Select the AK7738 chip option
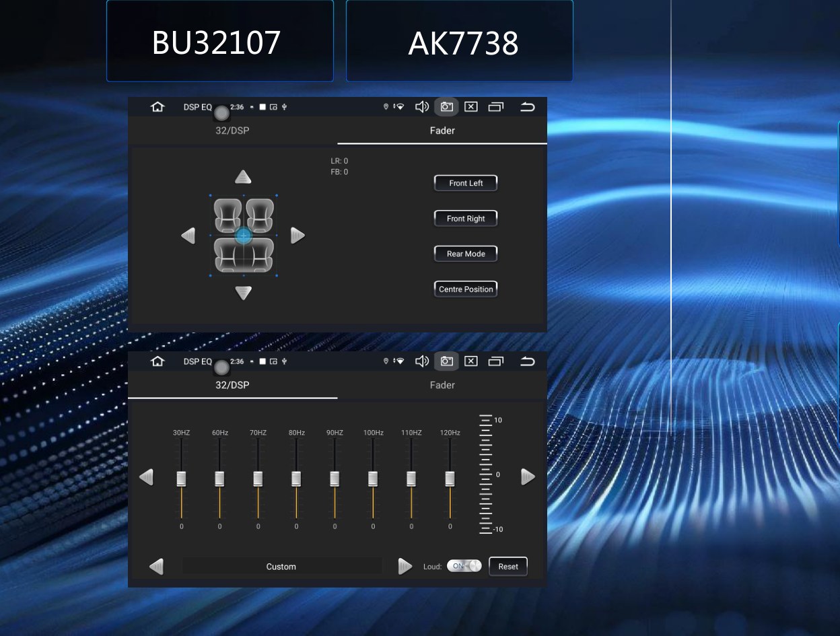Screen dimensions: 840x636 pyautogui.click(x=460, y=40)
